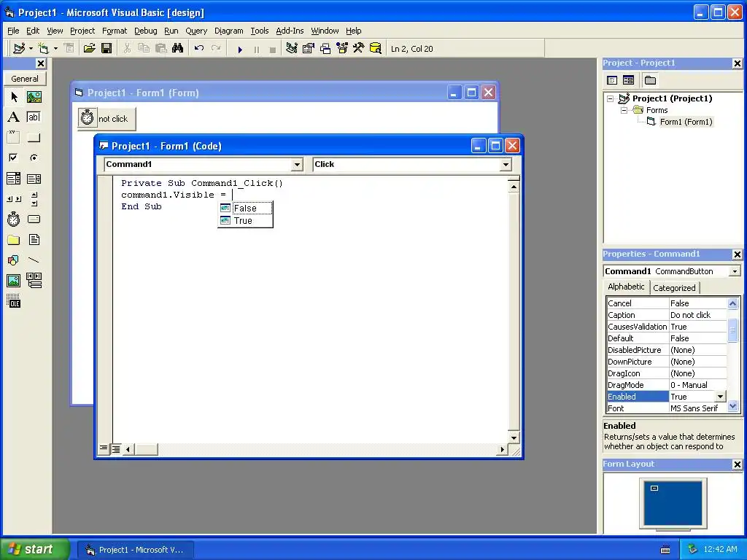Image resolution: width=747 pixels, height=560 pixels.
Task: Click form thumbnail in Form Layout monitor
Action: 654,488
